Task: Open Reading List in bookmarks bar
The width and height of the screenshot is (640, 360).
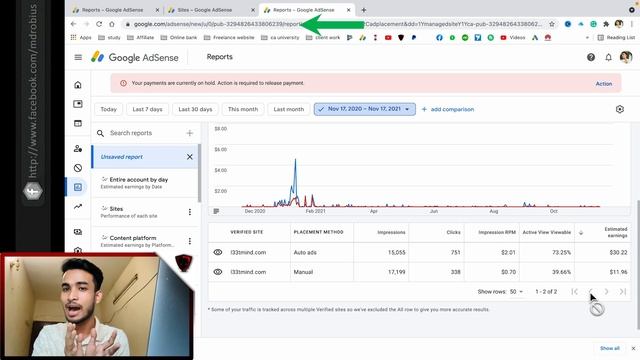Action: pos(616,38)
